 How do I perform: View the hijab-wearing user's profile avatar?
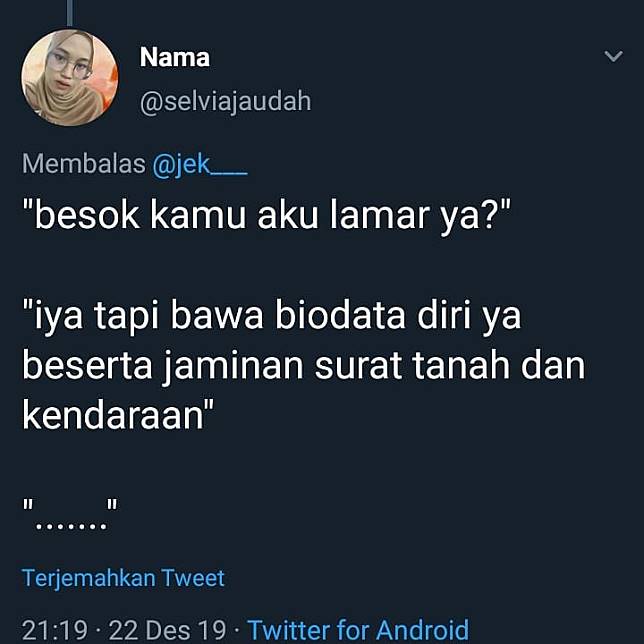69,77
